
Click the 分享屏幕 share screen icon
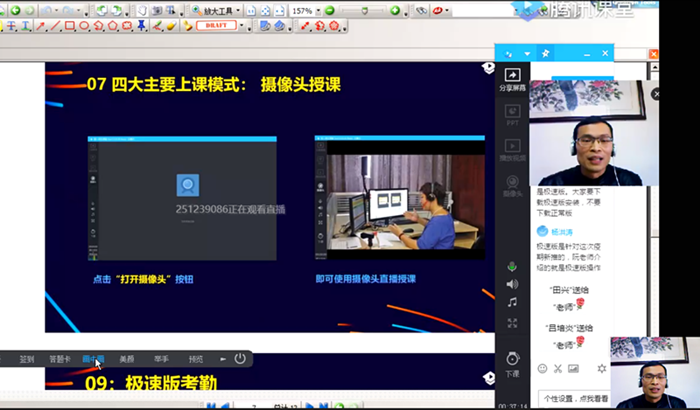512,79
